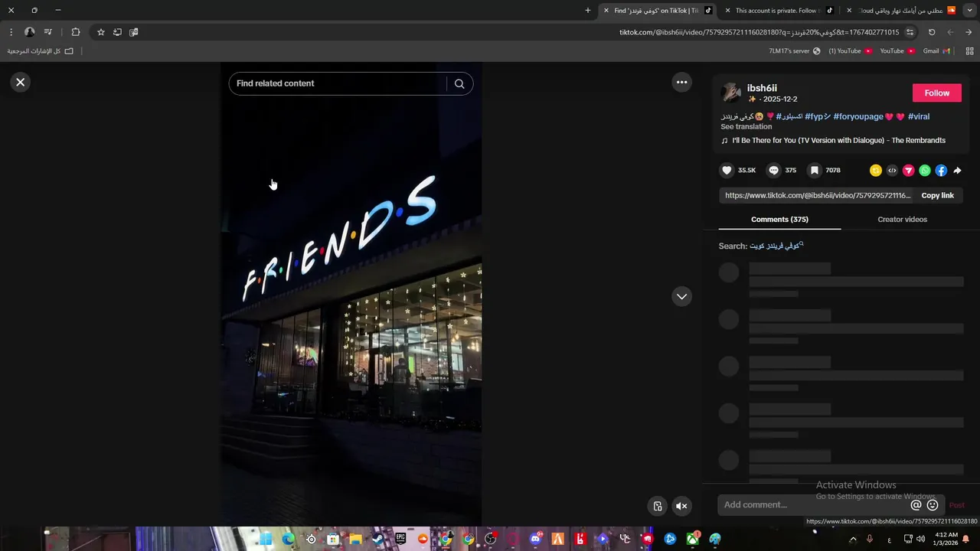The image size is (980, 551).
Task: Open the suggested search كوفي فريندز كويت link
Action: tap(776, 246)
